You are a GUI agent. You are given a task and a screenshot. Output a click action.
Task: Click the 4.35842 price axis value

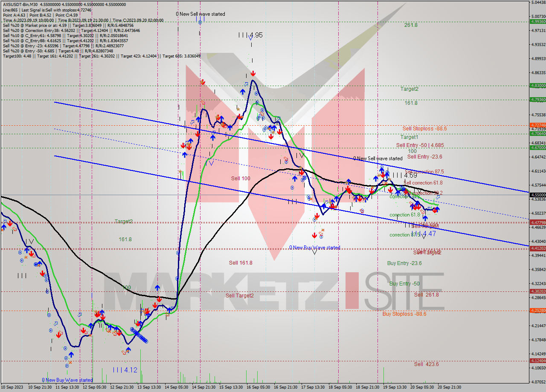point(538,270)
